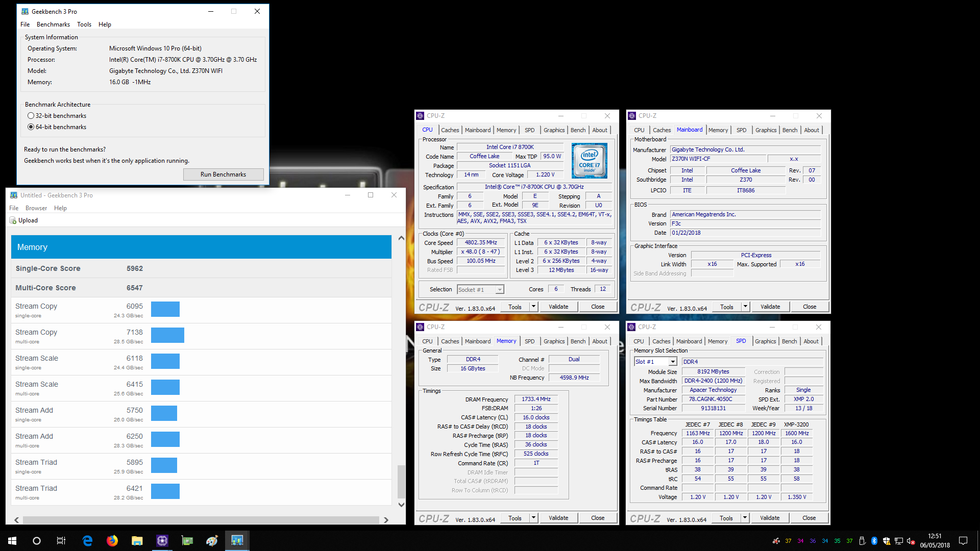Screen dimensions: 980x551
Task: Open Benchmarks menu in Geekbench 3 Pro
Action: [53, 24]
